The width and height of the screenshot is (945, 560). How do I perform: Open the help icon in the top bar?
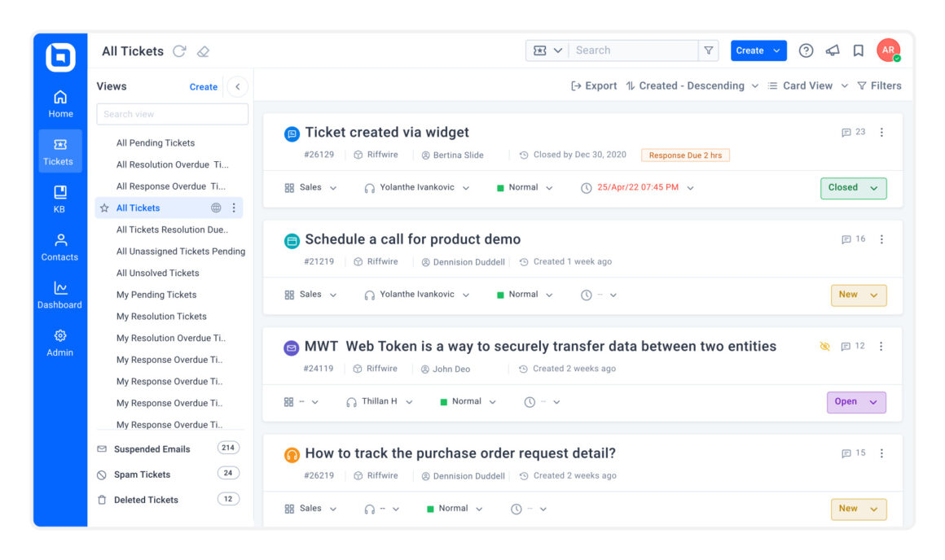coord(806,50)
